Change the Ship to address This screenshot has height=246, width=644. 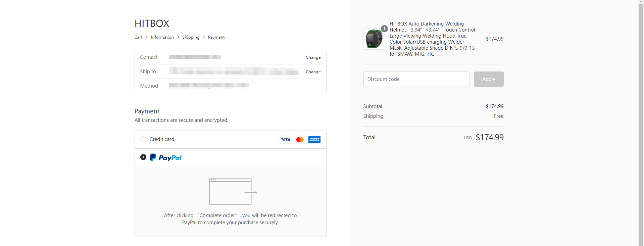(x=313, y=72)
